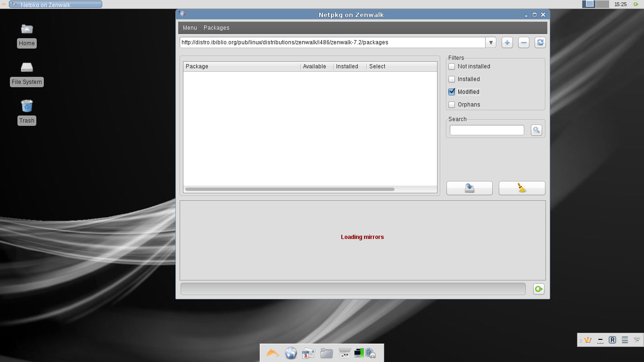
Task: Click the gray settings panel dock icon
Action: [345, 353]
